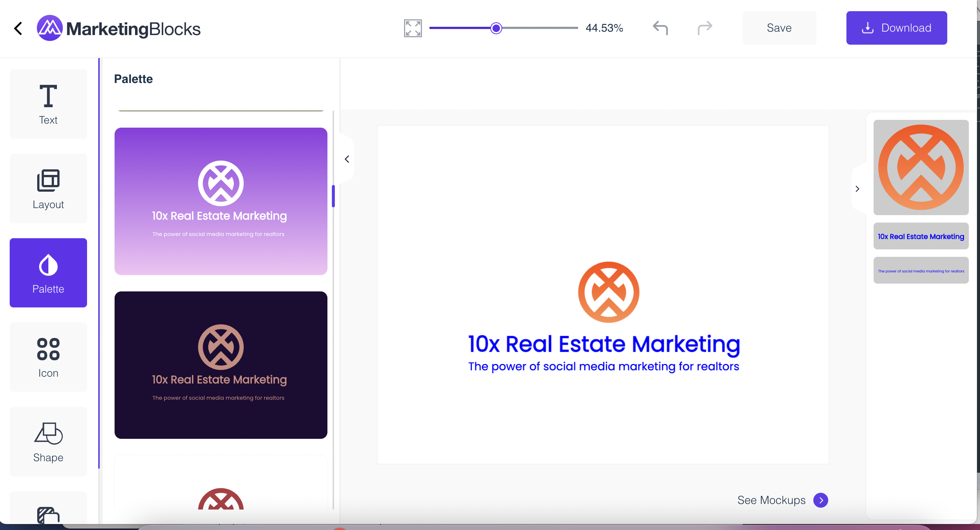This screenshot has height=530, width=980.
Task: Collapse the right layers panel chevron
Action: pyautogui.click(x=858, y=189)
